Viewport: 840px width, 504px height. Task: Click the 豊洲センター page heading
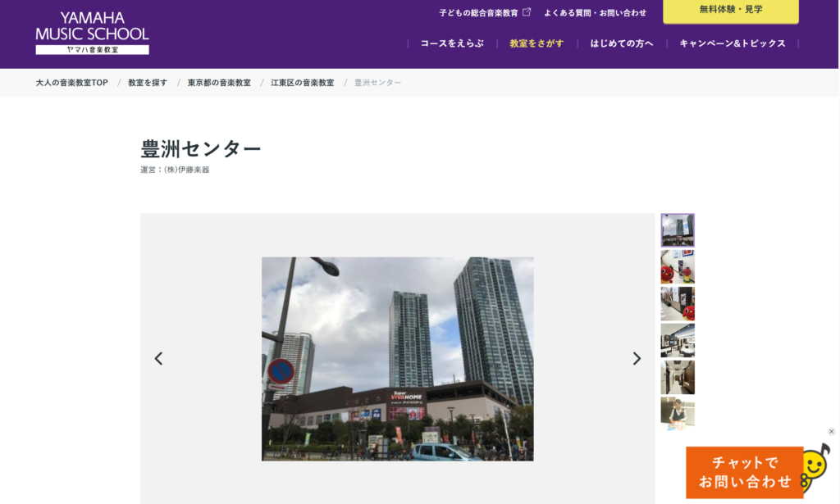pos(201,148)
